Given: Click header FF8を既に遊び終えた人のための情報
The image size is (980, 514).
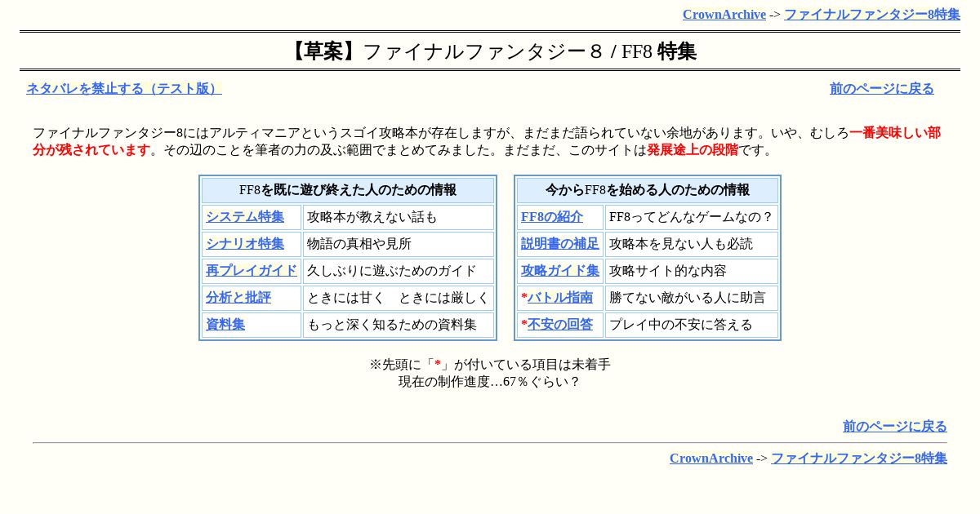Looking at the screenshot, I should [348, 190].
